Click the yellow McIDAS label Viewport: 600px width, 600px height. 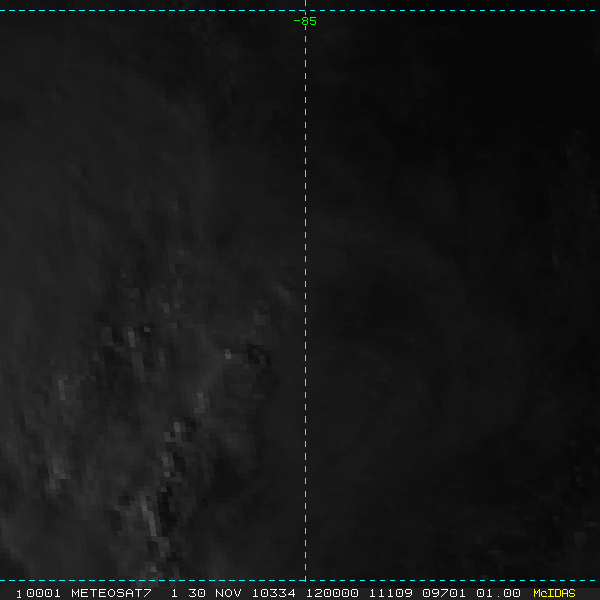554,593
